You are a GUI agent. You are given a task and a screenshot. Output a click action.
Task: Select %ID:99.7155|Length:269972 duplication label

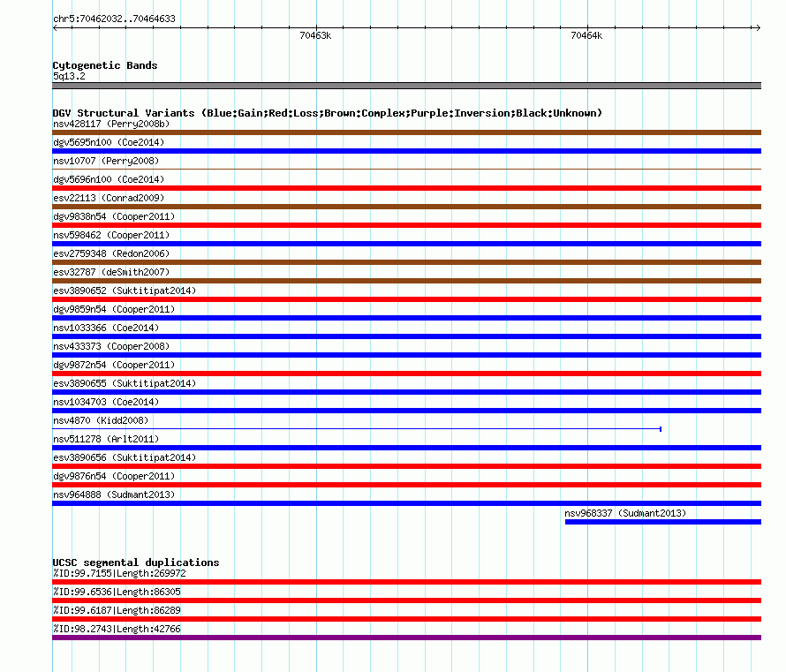pos(119,573)
